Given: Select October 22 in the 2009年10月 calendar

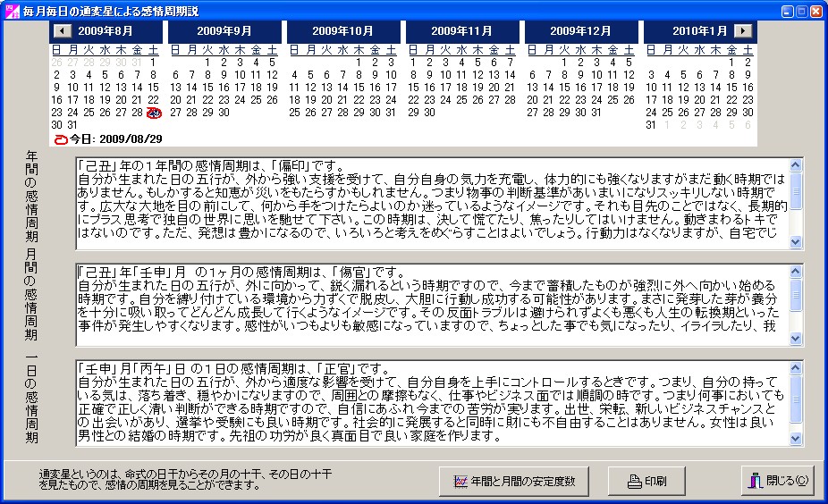Looking at the screenshot, I should click(359, 100).
